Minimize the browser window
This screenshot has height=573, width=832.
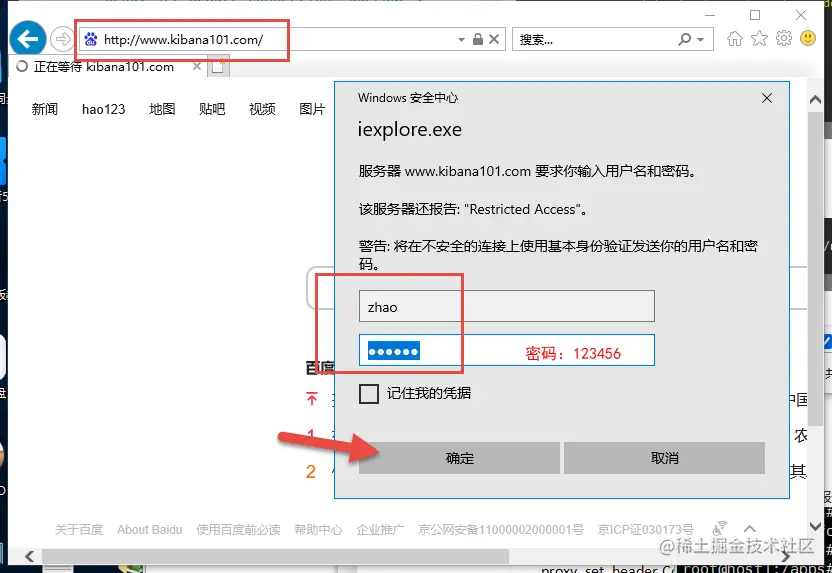click(709, 15)
